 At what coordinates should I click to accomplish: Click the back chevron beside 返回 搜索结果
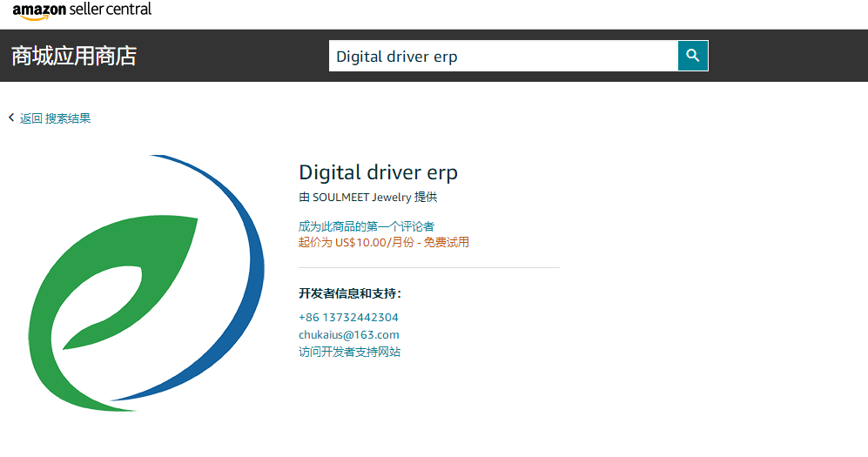pos(11,118)
